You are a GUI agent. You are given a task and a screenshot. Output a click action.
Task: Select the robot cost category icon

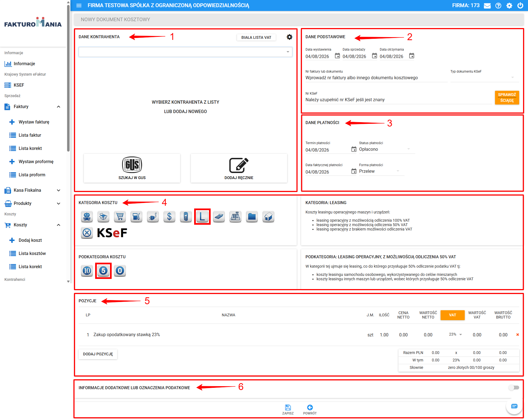tap(87, 217)
